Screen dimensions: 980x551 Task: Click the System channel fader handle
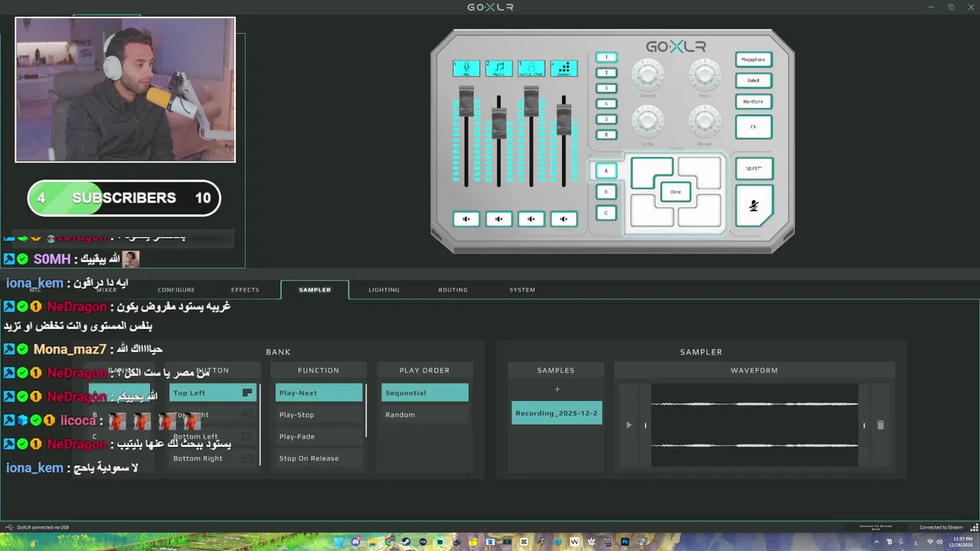563,120
